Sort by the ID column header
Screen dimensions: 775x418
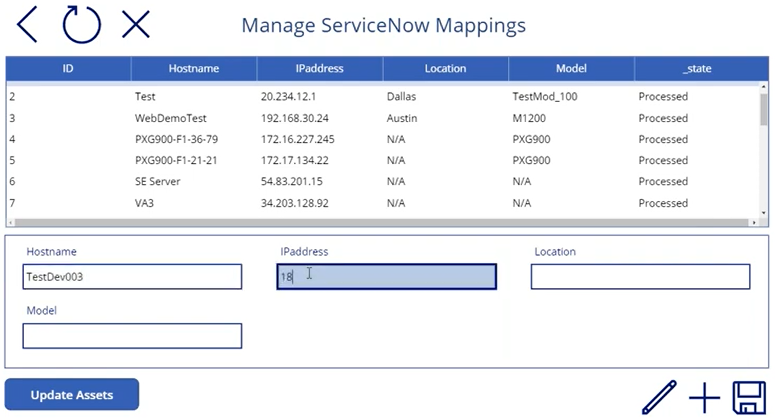[68, 69]
